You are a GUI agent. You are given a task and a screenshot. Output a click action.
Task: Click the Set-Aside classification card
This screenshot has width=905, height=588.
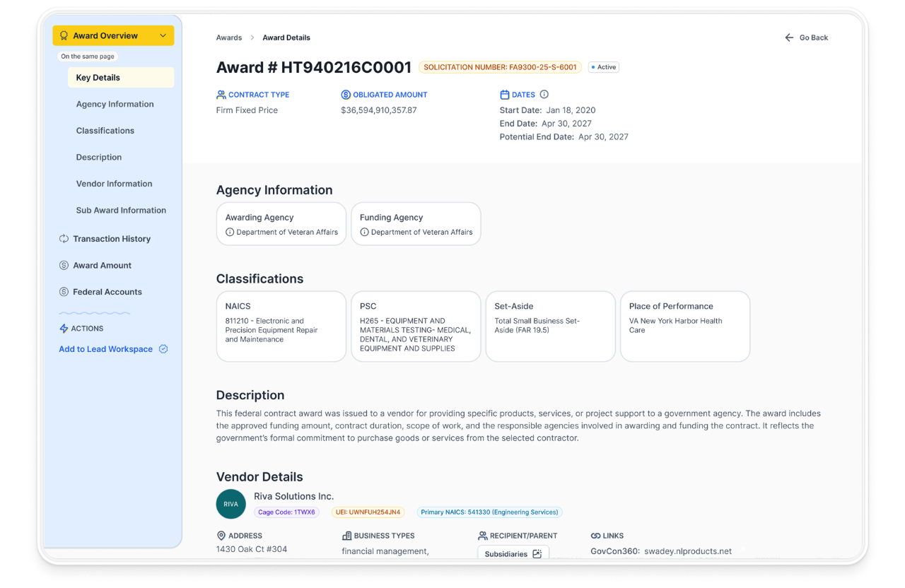tap(551, 327)
